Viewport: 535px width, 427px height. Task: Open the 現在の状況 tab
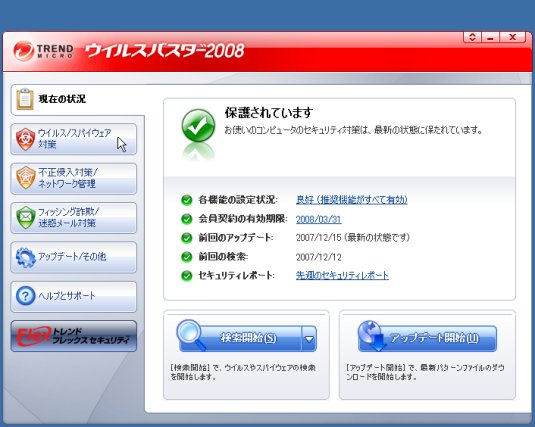78,100
